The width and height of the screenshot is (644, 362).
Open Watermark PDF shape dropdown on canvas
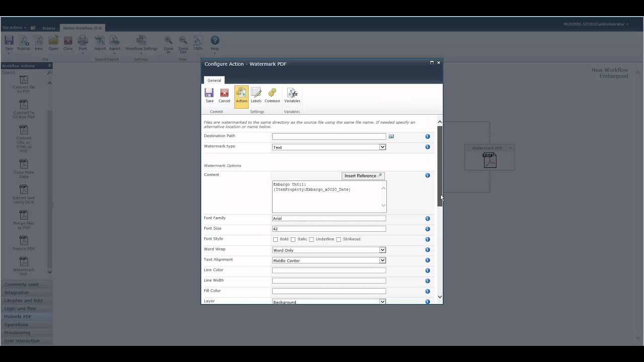click(510, 148)
